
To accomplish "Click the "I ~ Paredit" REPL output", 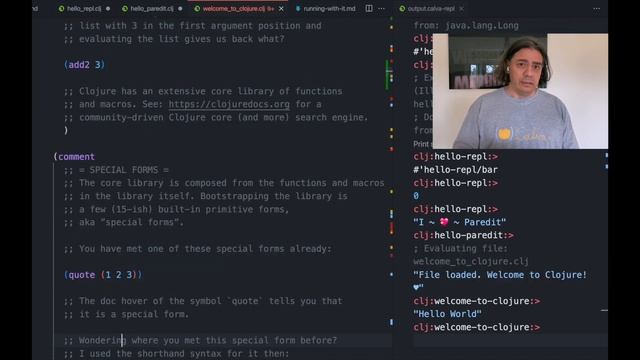I will pos(459,222).
